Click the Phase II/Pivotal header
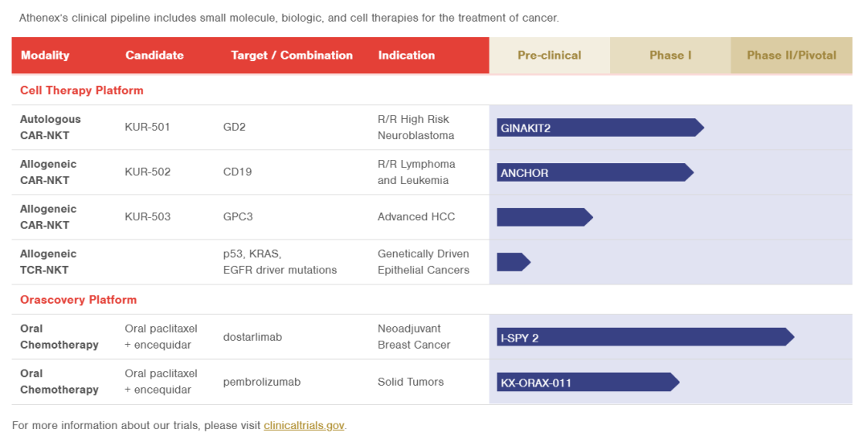 [x=792, y=55]
